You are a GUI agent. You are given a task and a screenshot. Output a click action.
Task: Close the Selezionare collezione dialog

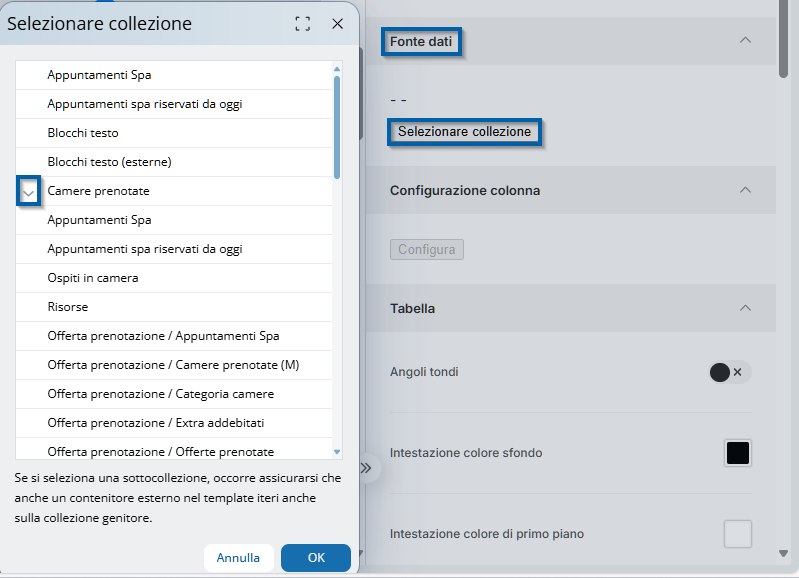pos(337,24)
